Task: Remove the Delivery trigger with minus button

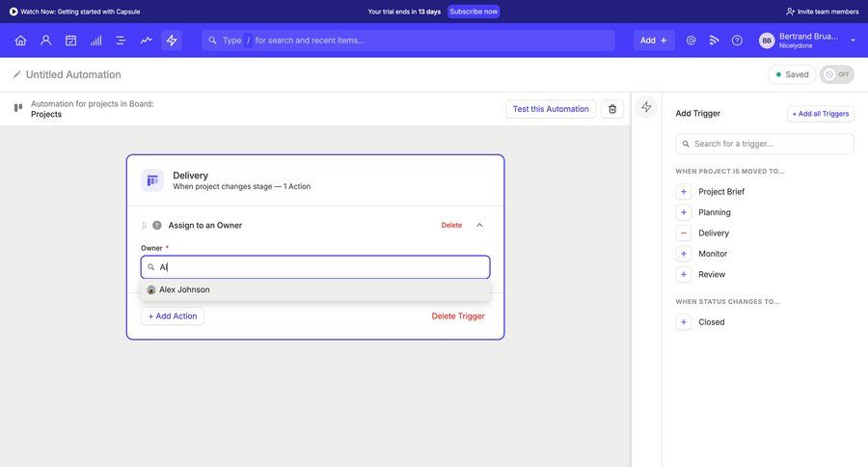Action: pos(684,233)
